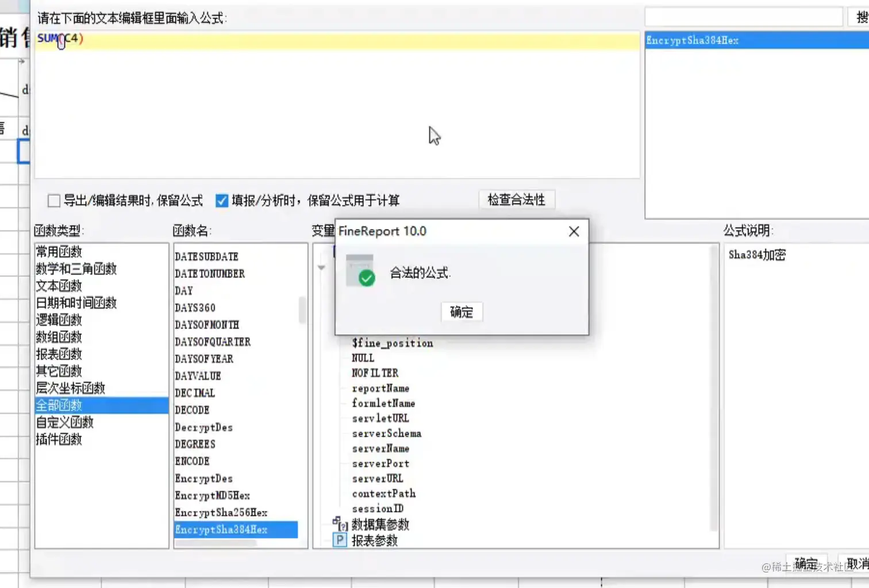Choose DEGREES in function list
The width and height of the screenshot is (869, 588).
236,444
